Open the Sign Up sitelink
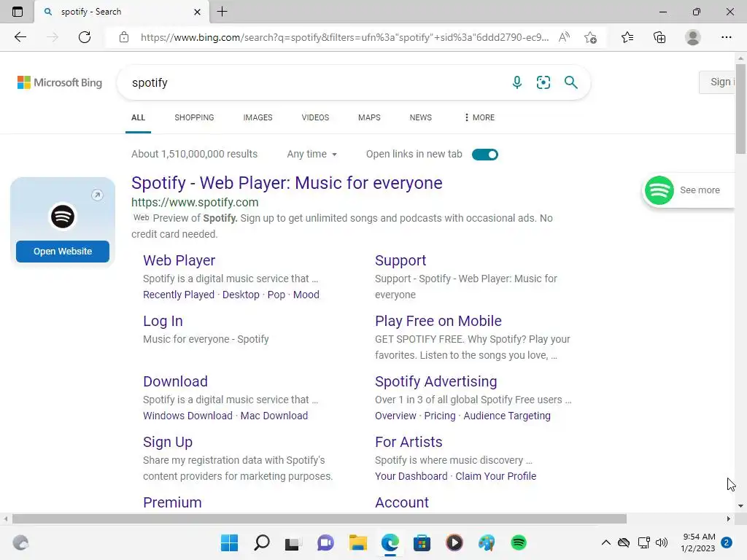The height and width of the screenshot is (560, 747). click(168, 442)
